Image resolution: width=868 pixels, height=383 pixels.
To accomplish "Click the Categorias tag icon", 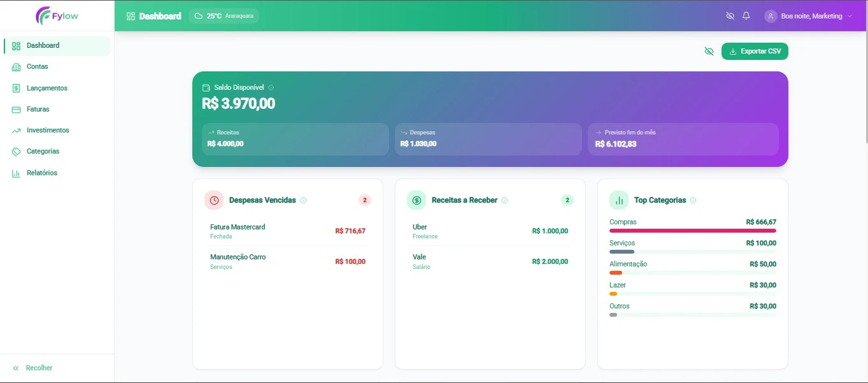I will pos(15,151).
